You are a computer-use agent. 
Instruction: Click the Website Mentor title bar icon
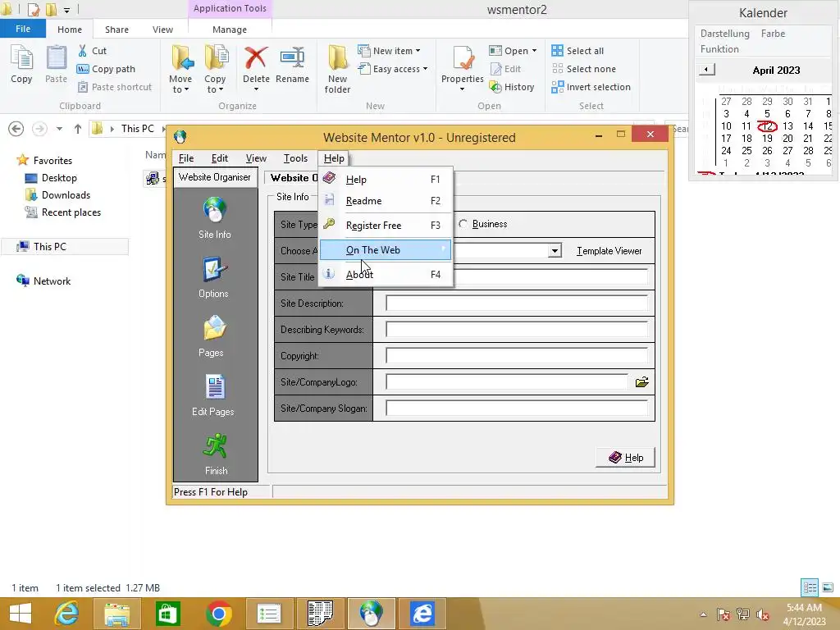(x=180, y=137)
